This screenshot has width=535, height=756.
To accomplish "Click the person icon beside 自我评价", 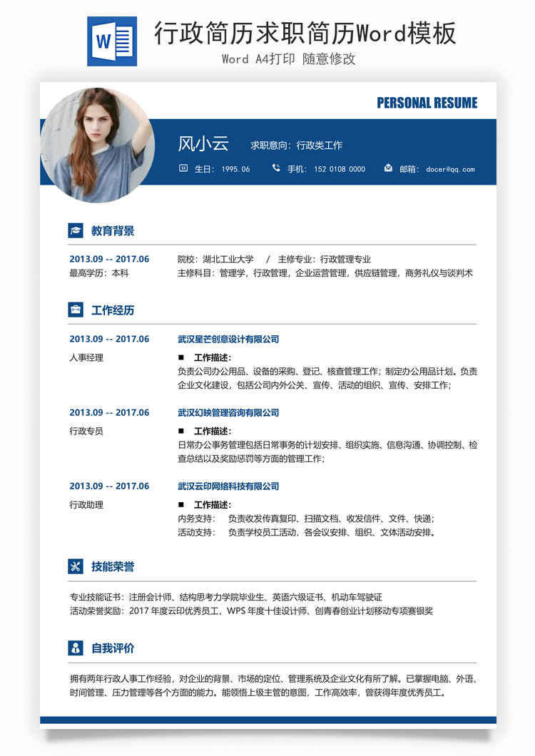I will (76, 648).
